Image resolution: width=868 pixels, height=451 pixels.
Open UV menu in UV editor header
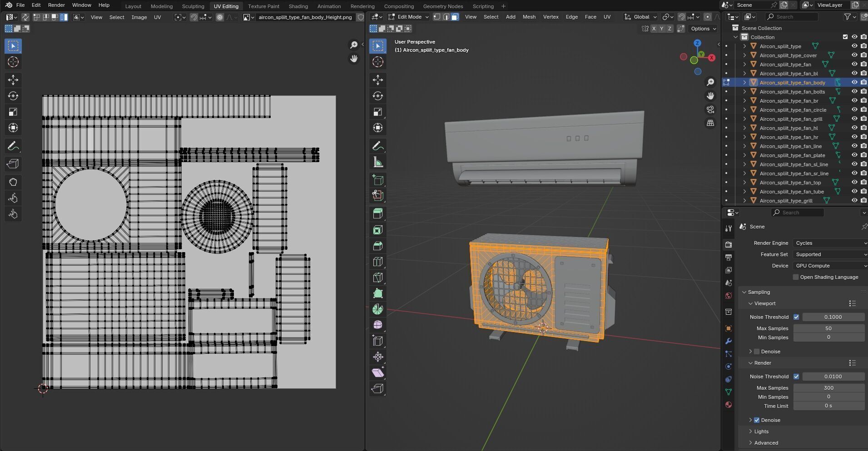click(x=157, y=17)
